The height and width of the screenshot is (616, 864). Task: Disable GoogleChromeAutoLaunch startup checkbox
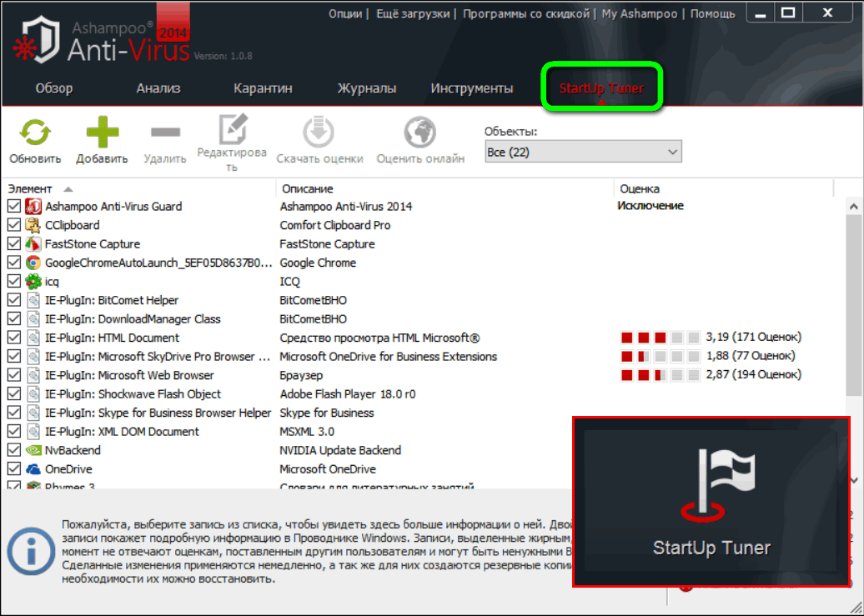(14, 263)
